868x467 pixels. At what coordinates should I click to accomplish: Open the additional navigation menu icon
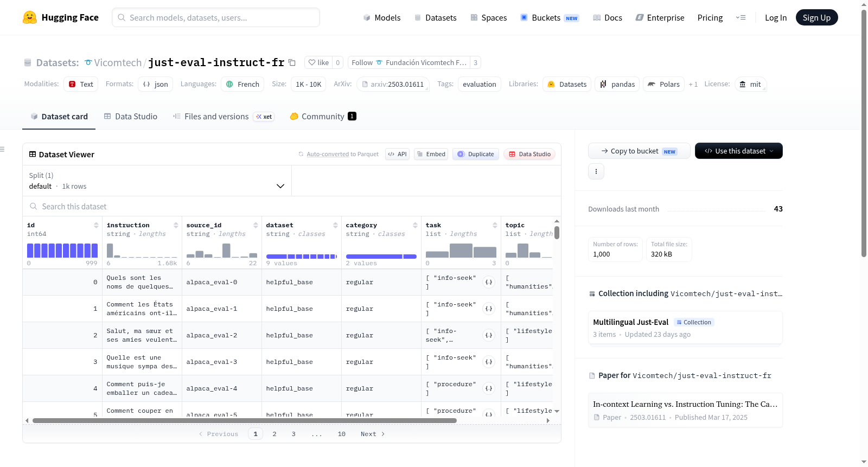click(x=741, y=17)
